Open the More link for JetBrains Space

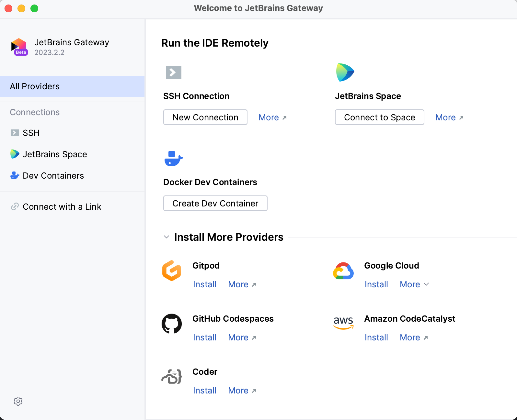tap(450, 117)
